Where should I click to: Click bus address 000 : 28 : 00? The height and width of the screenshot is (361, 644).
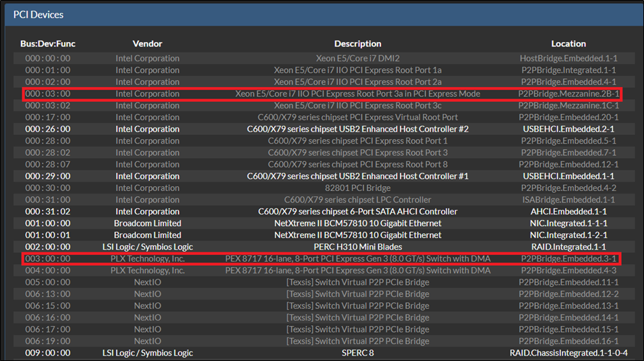[x=48, y=141]
